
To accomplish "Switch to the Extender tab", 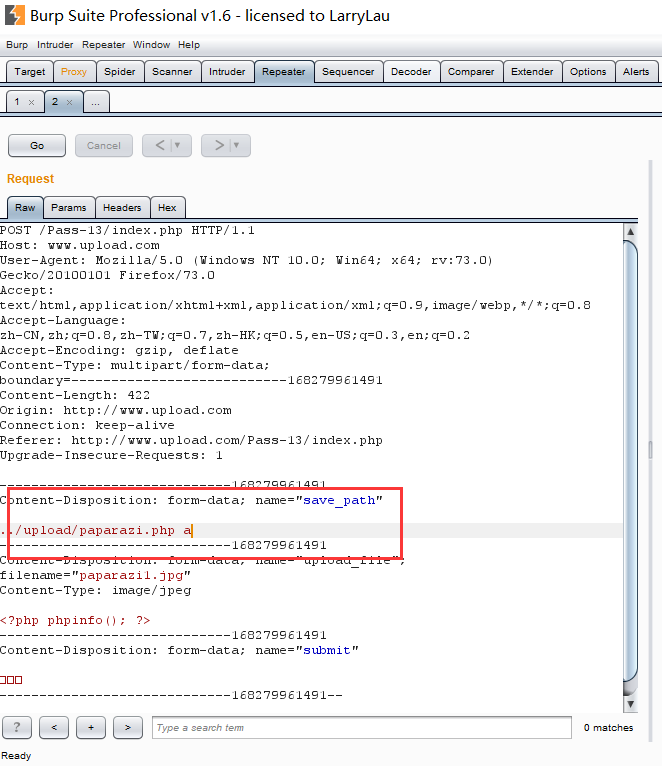I will click(532, 72).
